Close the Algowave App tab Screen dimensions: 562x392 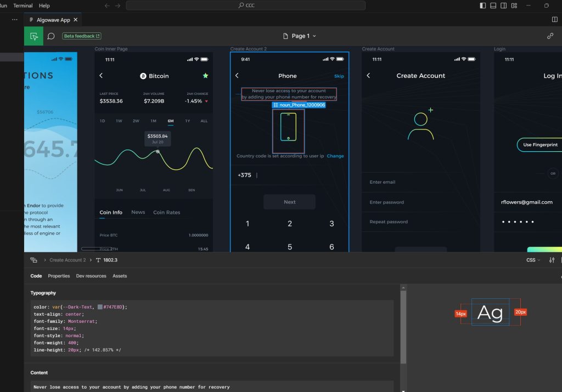click(76, 20)
